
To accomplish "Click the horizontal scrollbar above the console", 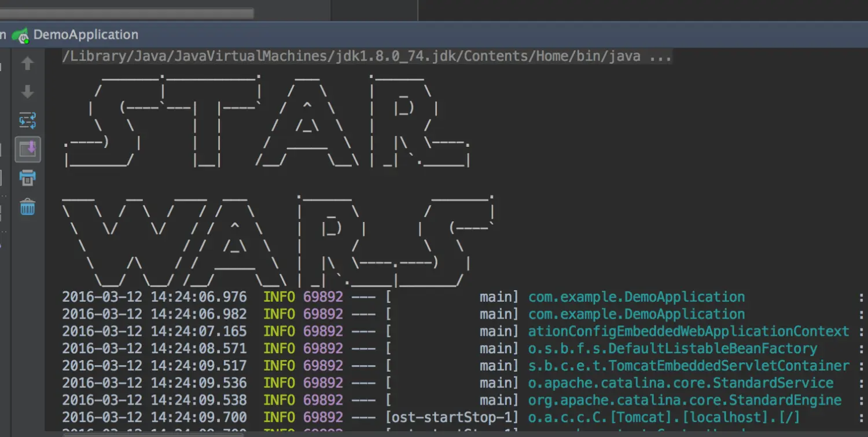I will point(127,13).
